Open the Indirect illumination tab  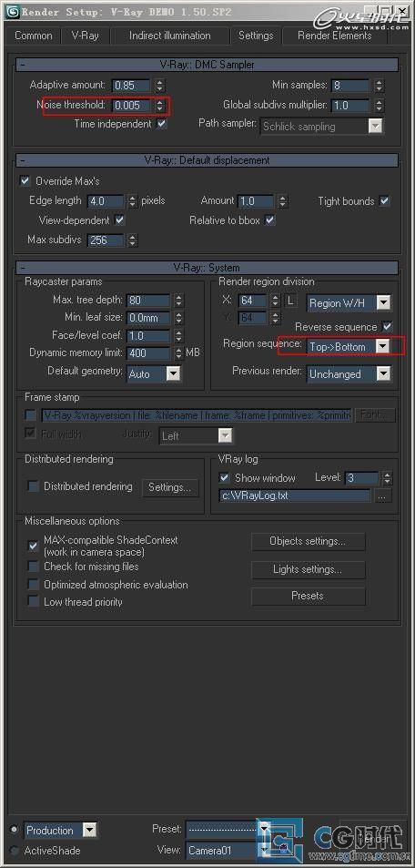click(169, 36)
